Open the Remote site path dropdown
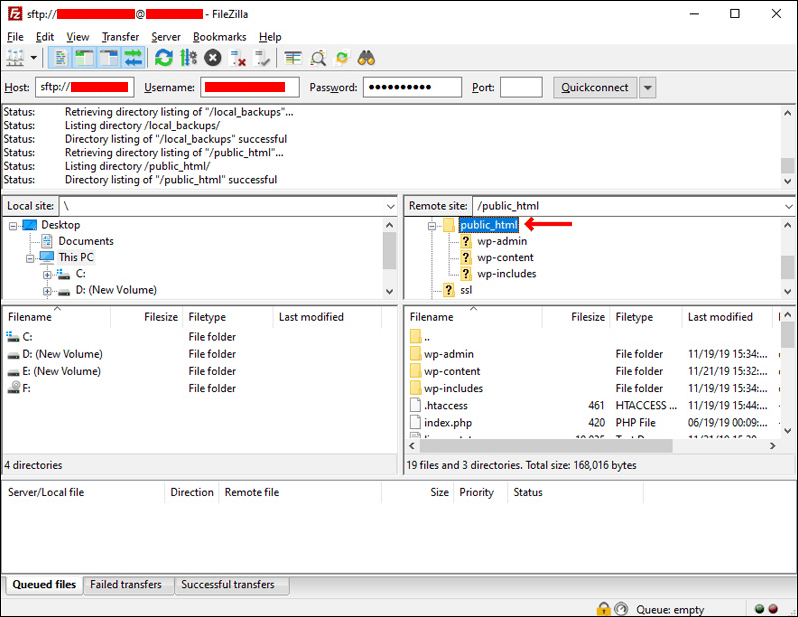This screenshot has width=798, height=617. pyautogui.click(x=788, y=206)
